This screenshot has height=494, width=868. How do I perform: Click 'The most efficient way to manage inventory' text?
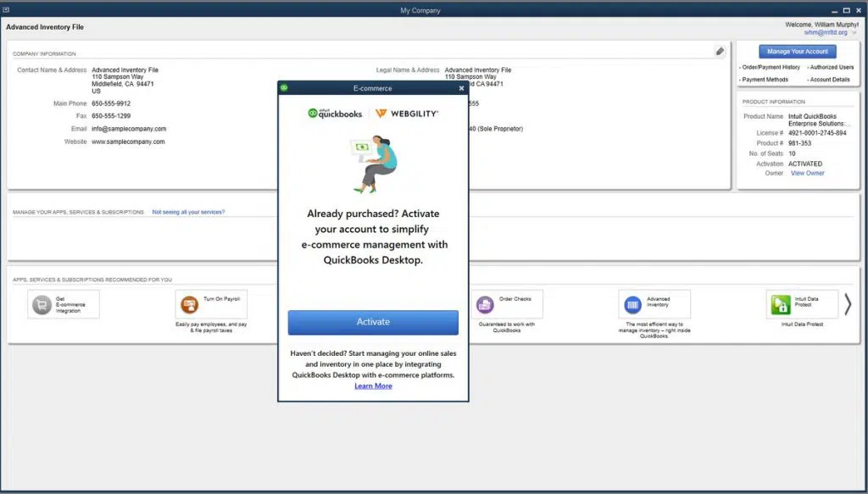pyautogui.click(x=654, y=330)
